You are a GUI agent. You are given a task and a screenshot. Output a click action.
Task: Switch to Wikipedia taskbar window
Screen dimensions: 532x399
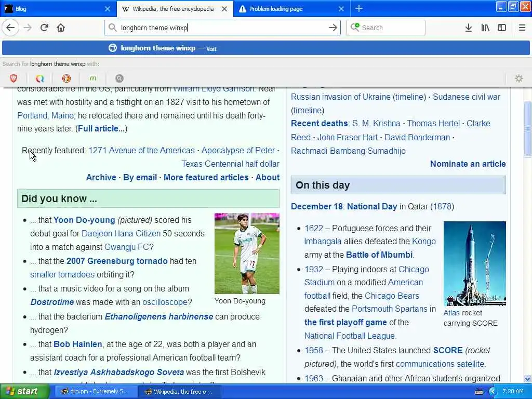tap(180, 392)
